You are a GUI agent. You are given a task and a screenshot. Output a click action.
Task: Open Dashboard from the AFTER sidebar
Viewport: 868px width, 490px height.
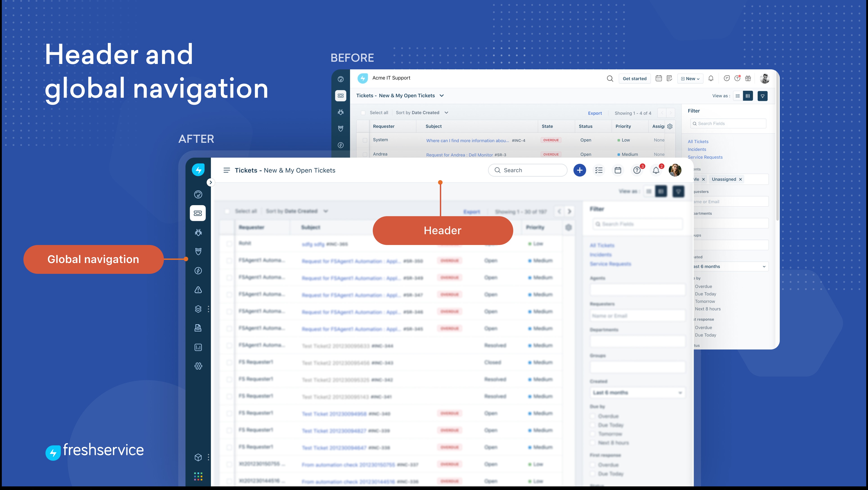pyautogui.click(x=198, y=195)
